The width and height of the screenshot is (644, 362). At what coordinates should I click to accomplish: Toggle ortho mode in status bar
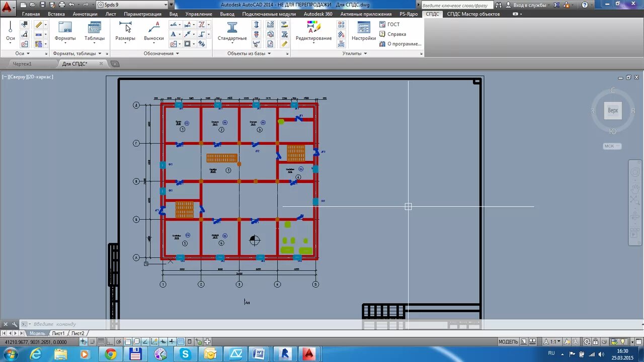click(110, 342)
